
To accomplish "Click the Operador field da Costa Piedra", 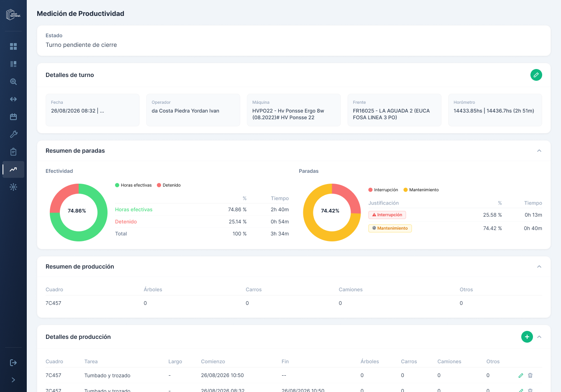I will 193,110.
